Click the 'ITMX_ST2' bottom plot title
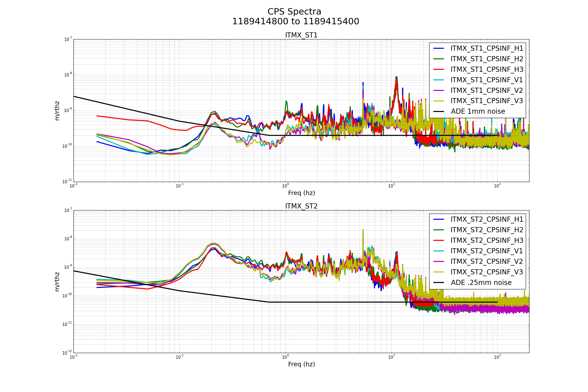This screenshot has height=392, width=588. [301, 206]
